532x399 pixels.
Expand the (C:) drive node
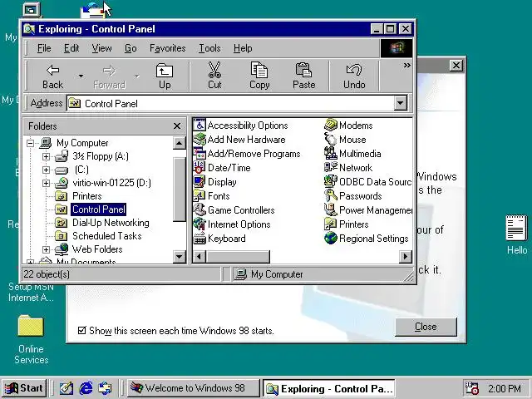click(x=47, y=170)
